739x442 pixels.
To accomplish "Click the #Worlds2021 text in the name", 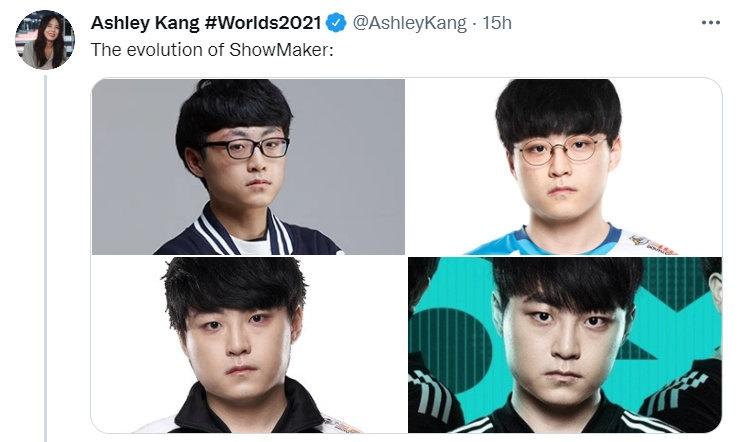I will [x=263, y=23].
